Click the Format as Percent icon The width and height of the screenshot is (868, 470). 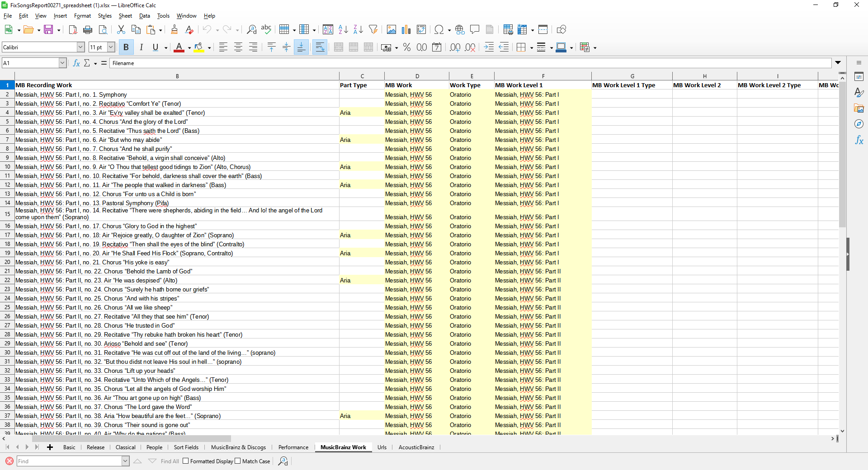(x=406, y=47)
